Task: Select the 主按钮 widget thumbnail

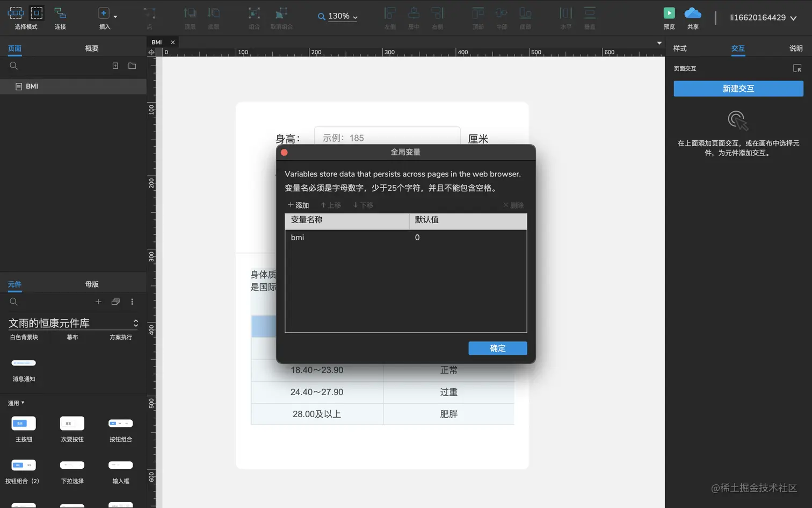Action: coord(24,424)
